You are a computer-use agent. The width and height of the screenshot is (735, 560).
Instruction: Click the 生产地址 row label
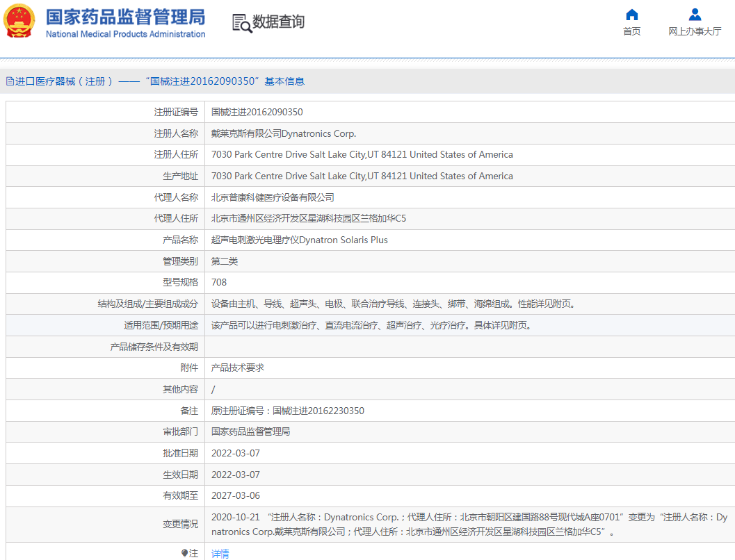tap(181, 176)
